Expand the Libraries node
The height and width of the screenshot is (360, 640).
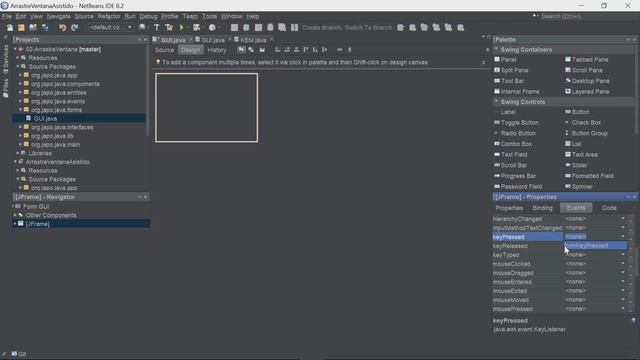tap(18, 153)
